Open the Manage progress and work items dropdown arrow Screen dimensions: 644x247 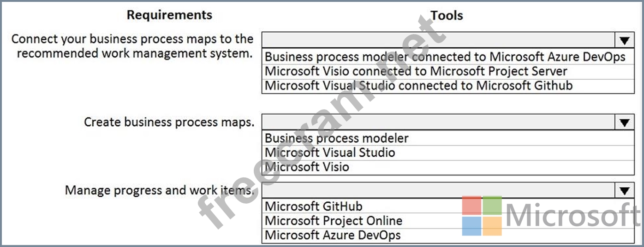coord(624,190)
